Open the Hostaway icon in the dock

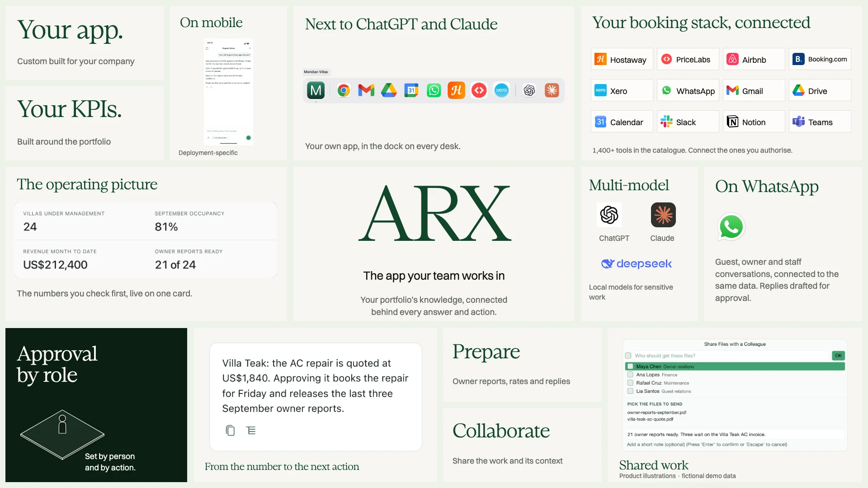tap(457, 91)
